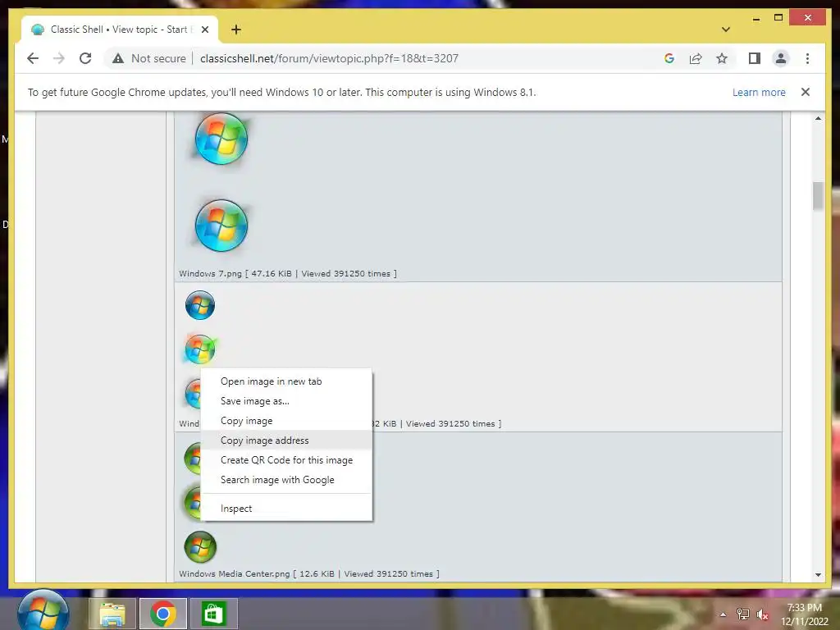Click the muted volume tray icon

point(762,614)
